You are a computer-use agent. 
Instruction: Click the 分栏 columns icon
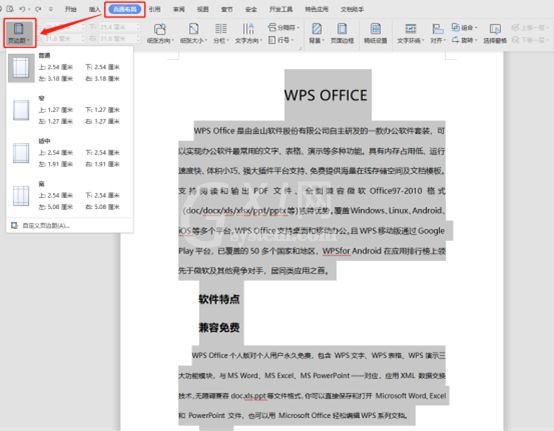click(221, 29)
